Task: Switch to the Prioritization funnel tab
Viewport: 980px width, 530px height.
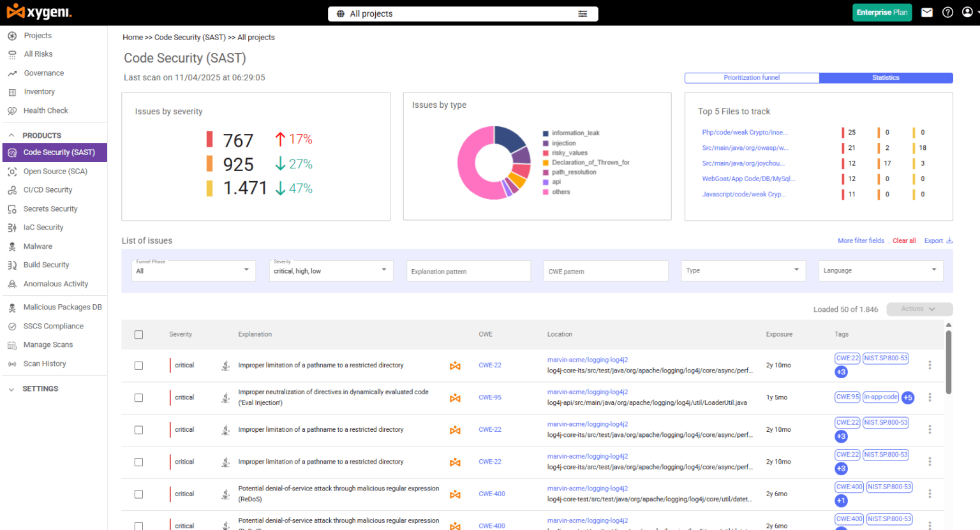Action: pyautogui.click(x=752, y=77)
